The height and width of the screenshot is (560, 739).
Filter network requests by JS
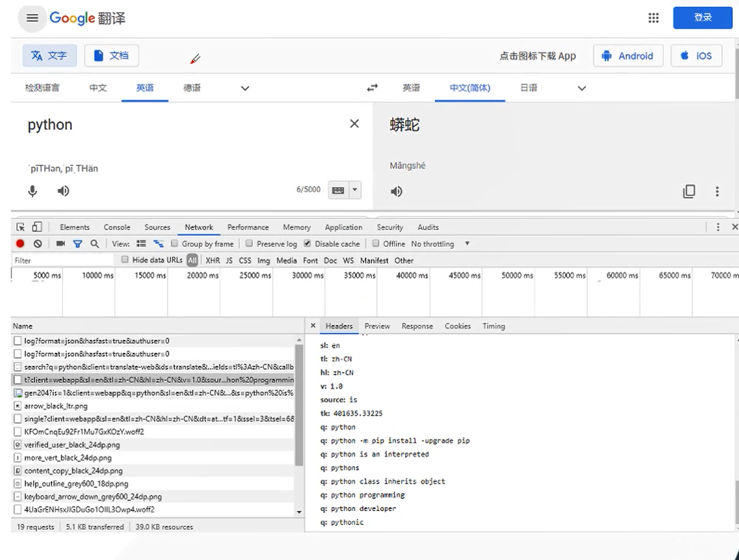tap(229, 260)
